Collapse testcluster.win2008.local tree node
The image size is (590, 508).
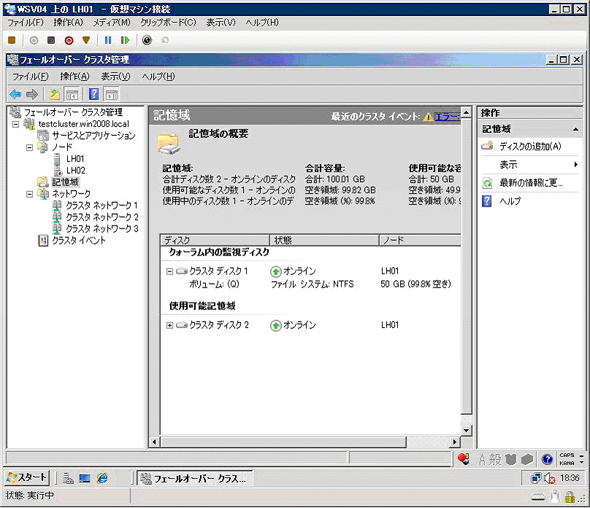pos(15,124)
